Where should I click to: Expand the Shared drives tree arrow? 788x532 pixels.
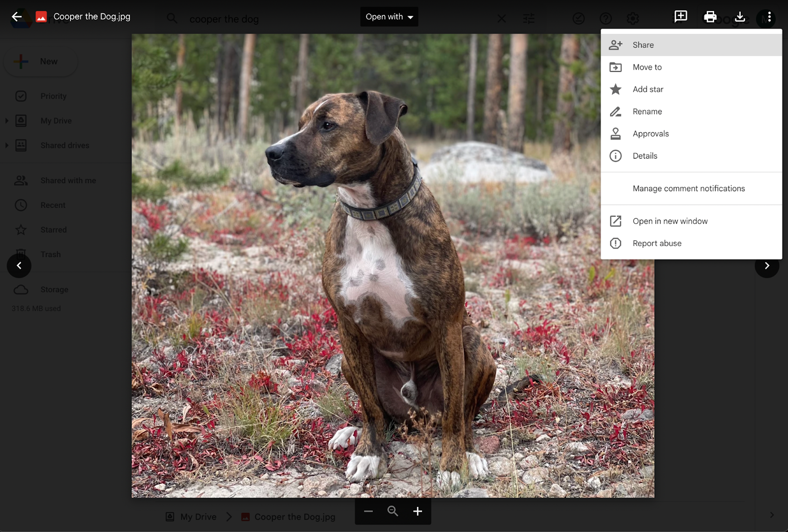7,145
